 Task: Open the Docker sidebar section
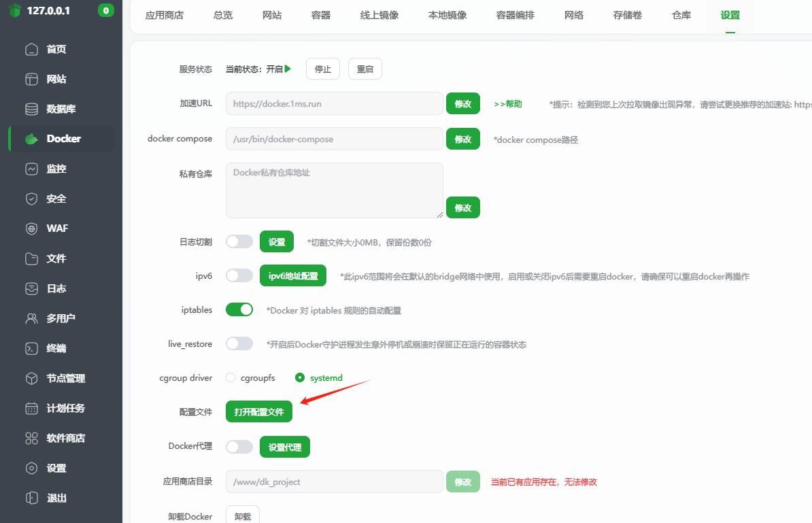tap(61, 139)
